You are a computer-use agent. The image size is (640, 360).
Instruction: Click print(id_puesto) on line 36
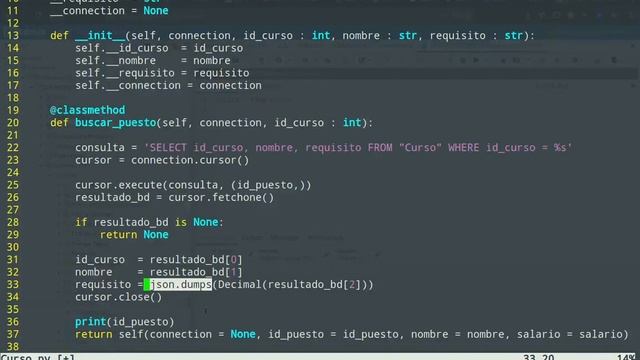tap(124, 322)
